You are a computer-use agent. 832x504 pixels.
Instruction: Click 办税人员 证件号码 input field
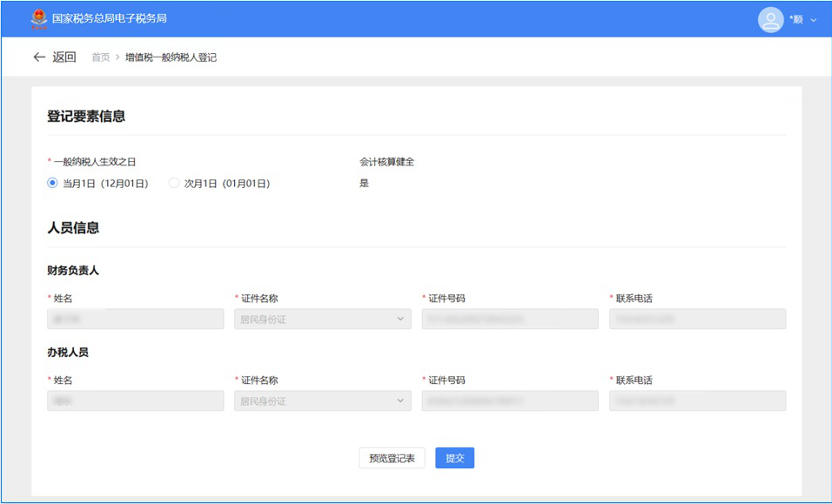(x=510, y=401)
